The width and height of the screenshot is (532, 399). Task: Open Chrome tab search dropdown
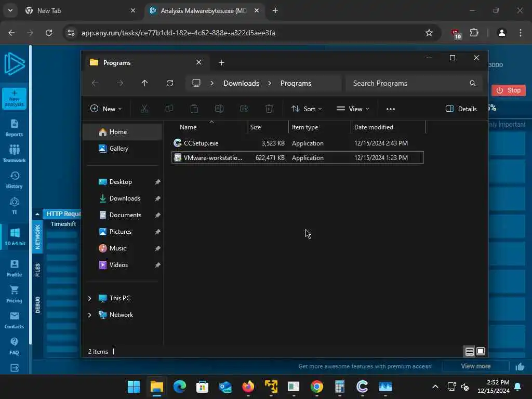pos(10,10)
